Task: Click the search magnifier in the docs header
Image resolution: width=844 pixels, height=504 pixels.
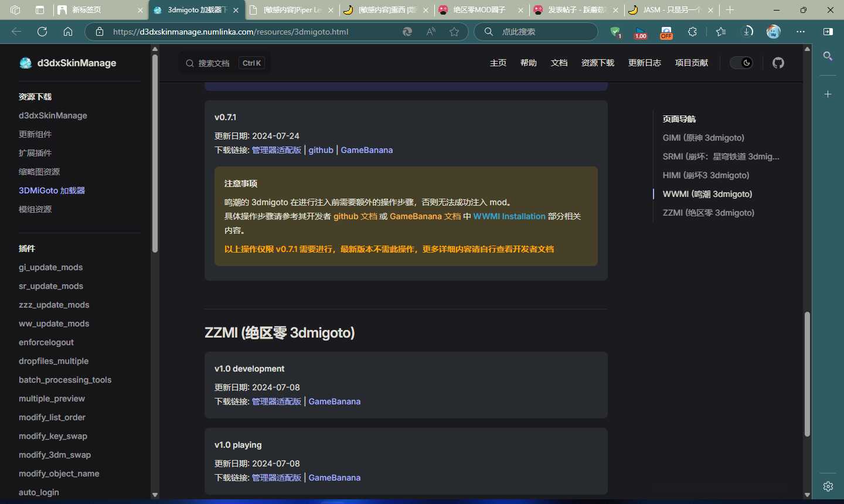Action: point(189,63)
